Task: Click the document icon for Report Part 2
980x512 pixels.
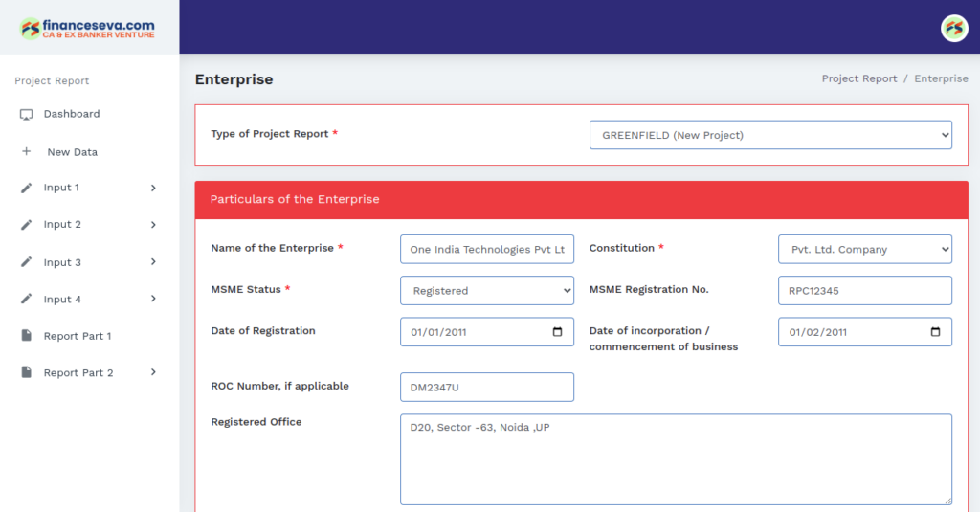Action: coord(26,372)
